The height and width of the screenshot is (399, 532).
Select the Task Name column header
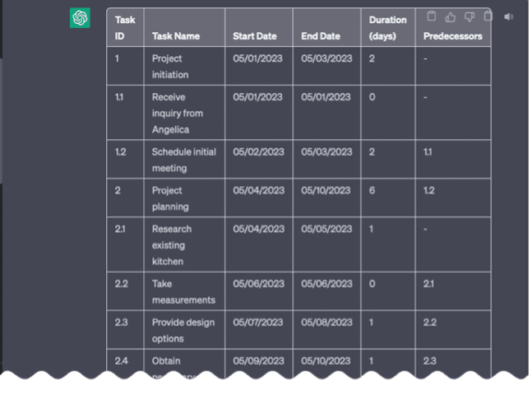pos(184,27)
